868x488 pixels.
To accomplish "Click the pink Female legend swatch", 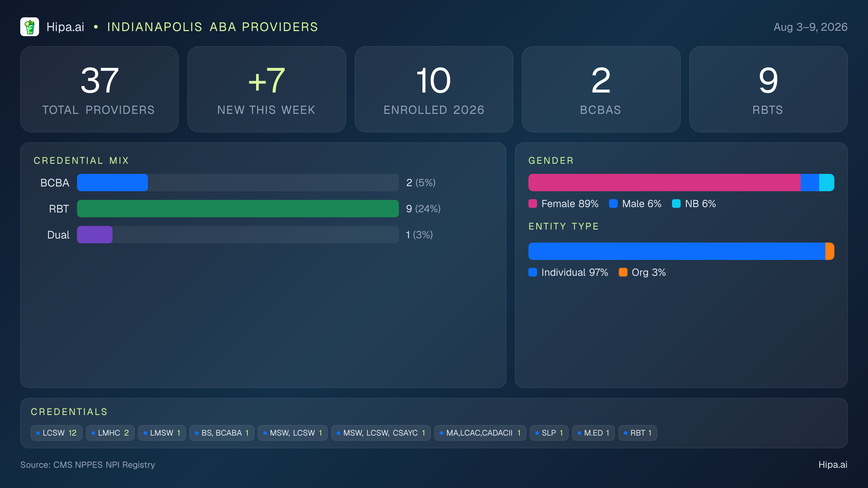I will tap(533, 204).
